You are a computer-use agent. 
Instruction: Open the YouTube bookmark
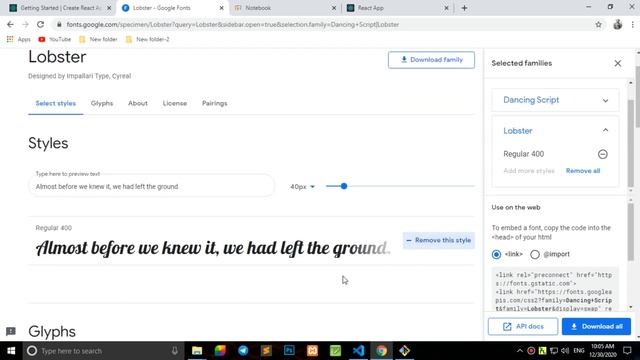[55, 39]
